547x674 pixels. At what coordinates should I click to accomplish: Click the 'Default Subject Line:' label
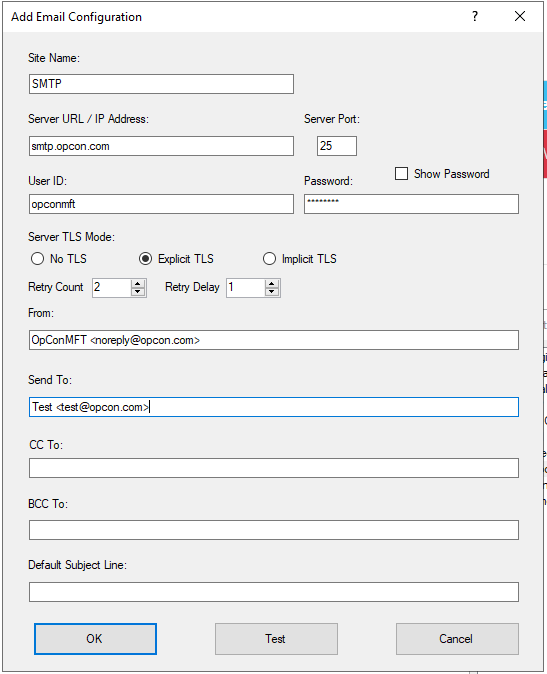pyautogui.click(x=77, y=565)
